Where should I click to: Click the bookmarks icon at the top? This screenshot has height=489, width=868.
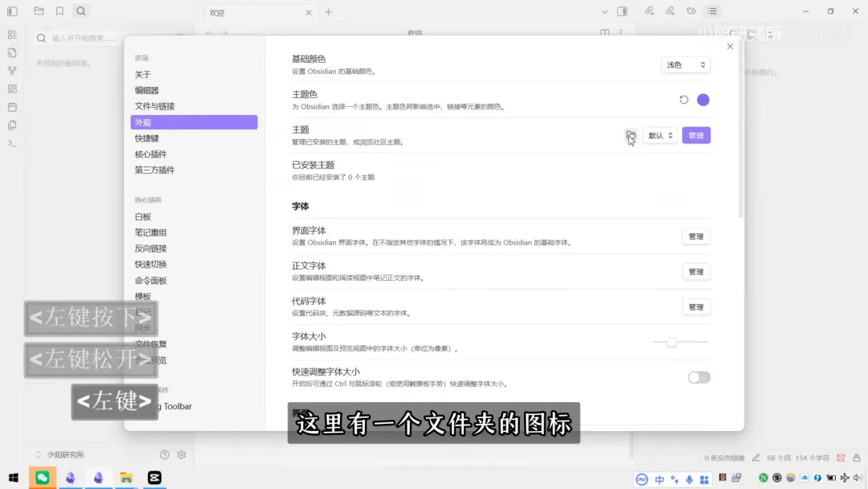(x=60, y=10)
